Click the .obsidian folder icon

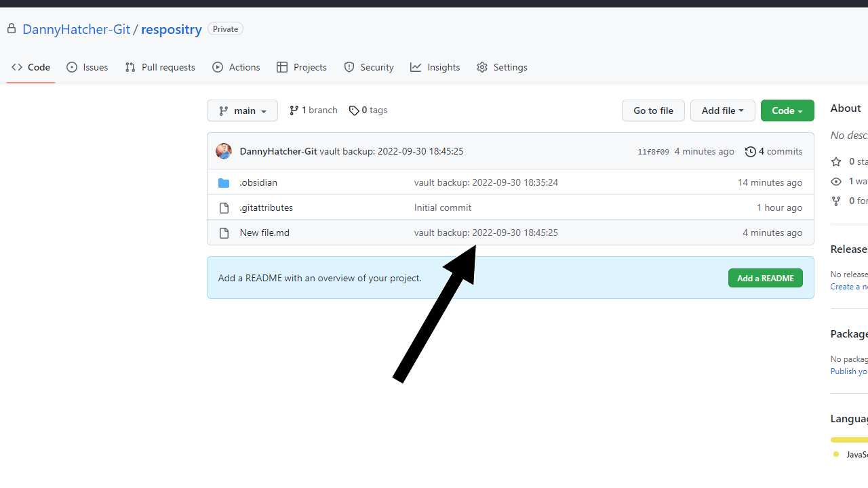[224, 183]
